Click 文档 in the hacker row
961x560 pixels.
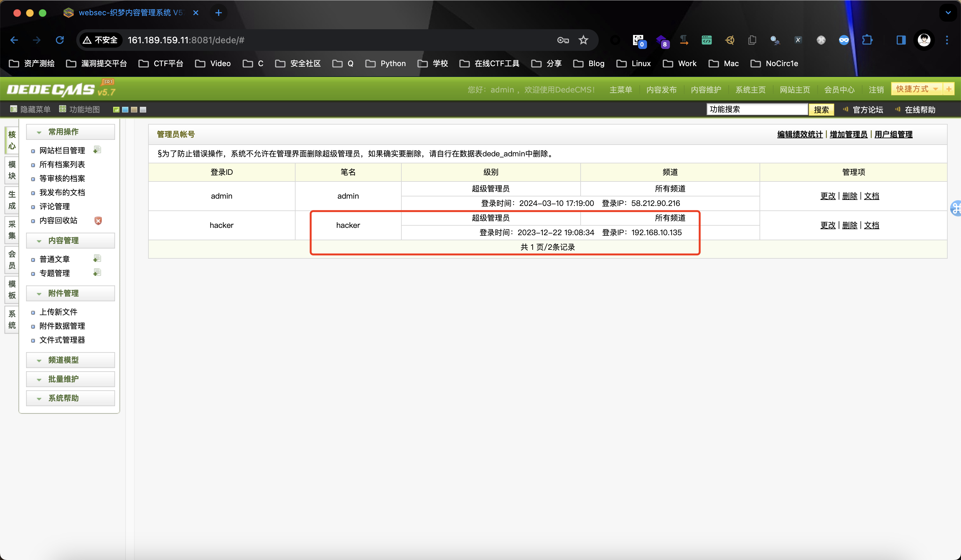tap(871, 225)
